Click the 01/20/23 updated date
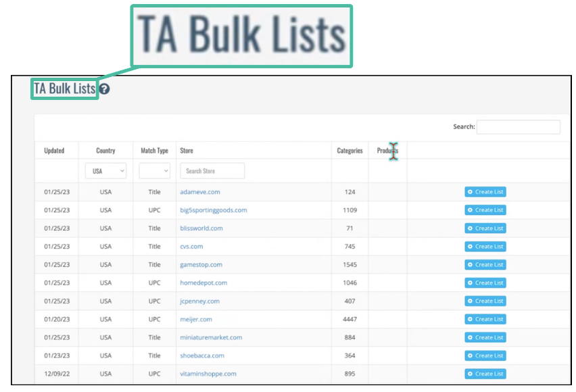 click(57, 319)
